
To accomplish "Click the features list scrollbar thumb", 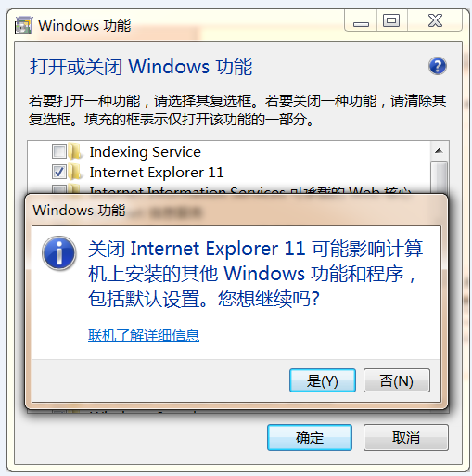I will coord(439,177).
